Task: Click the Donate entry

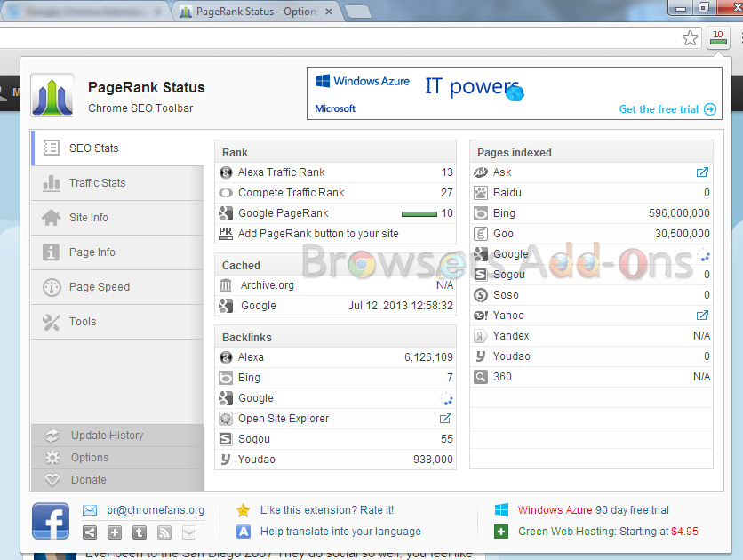Action: click(x=117, y=480)
